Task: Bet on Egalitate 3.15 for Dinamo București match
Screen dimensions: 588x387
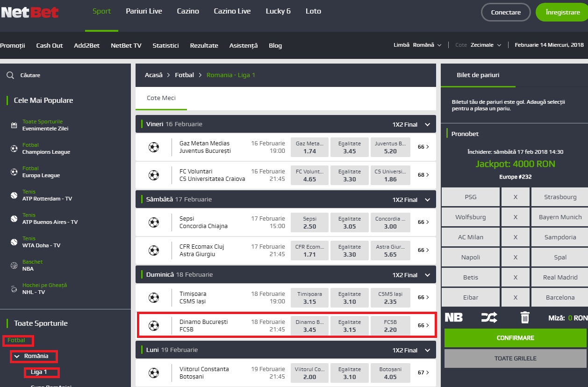Action: [x=350, y=326]
